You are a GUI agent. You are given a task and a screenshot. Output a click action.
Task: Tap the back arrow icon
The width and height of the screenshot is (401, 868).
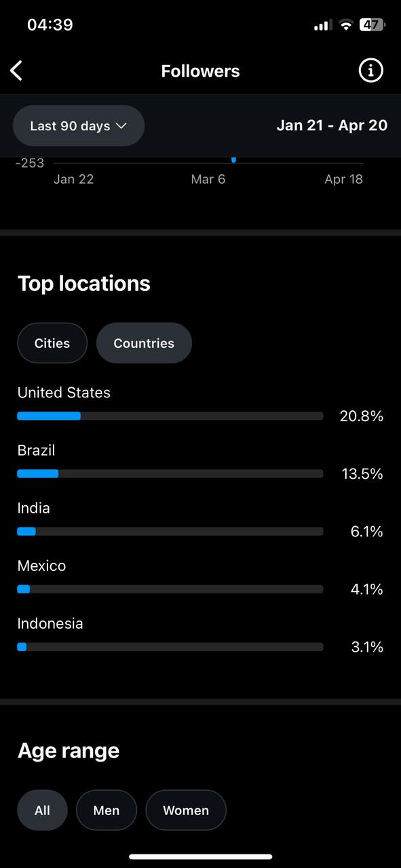coord(16,71)
